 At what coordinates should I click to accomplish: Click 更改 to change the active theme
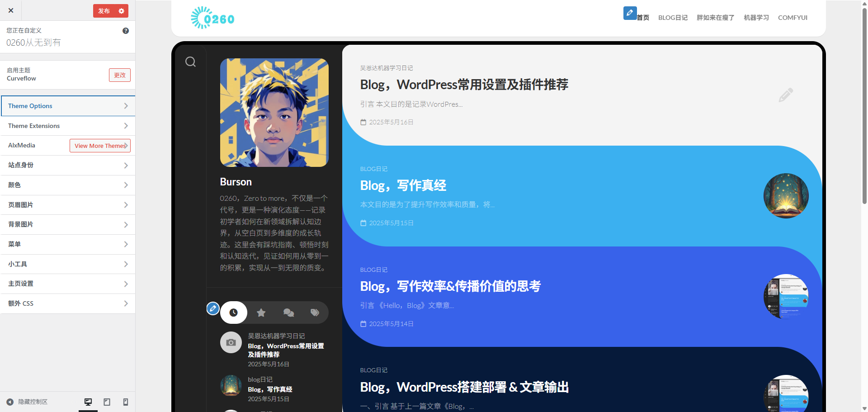[120, 75]
